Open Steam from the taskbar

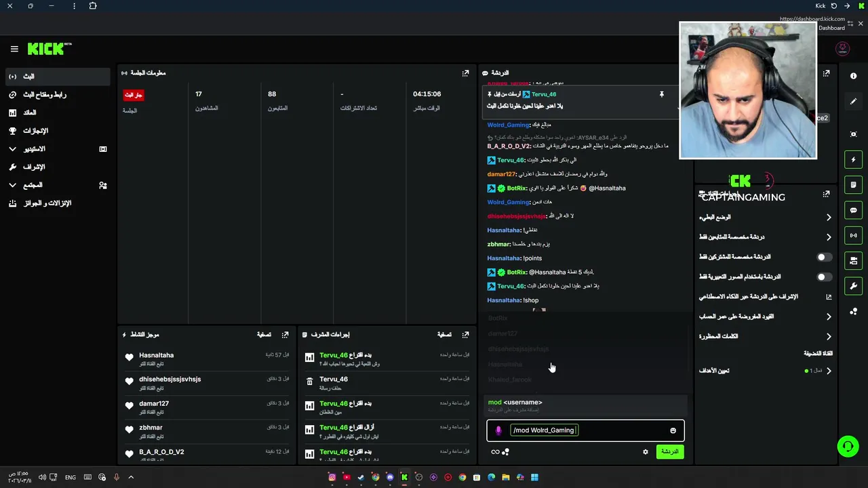coord(361,478)
